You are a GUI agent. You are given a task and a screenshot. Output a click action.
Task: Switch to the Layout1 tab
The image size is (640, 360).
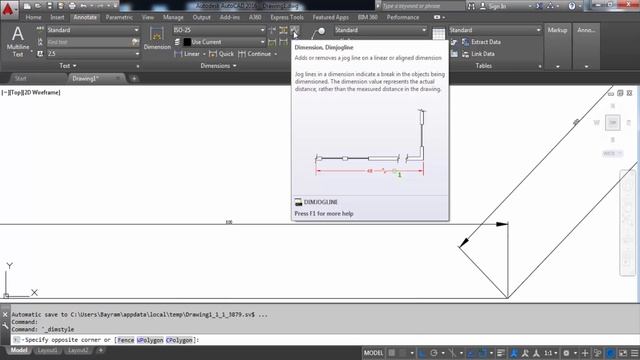(x=47, y=351)
